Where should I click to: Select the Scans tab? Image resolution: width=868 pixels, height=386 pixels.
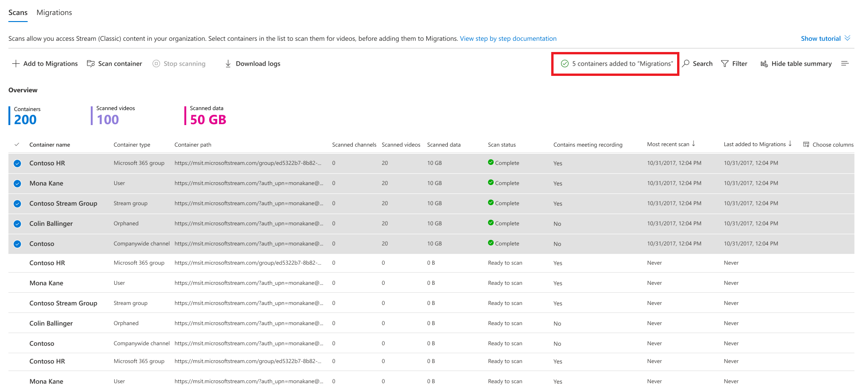(x=18, y=13)
